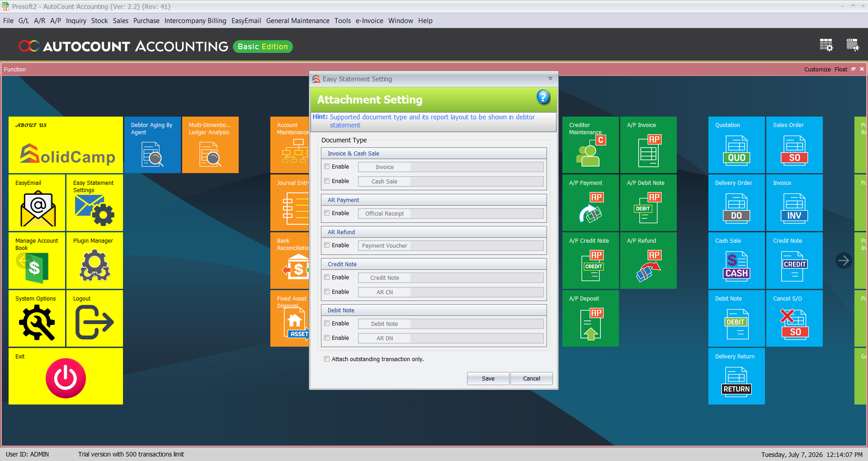Enable the Credit Note checkbox
Image resolution: width=868 pixels, height=461 pixels.
pyautogui.click(x=327, y=278)
